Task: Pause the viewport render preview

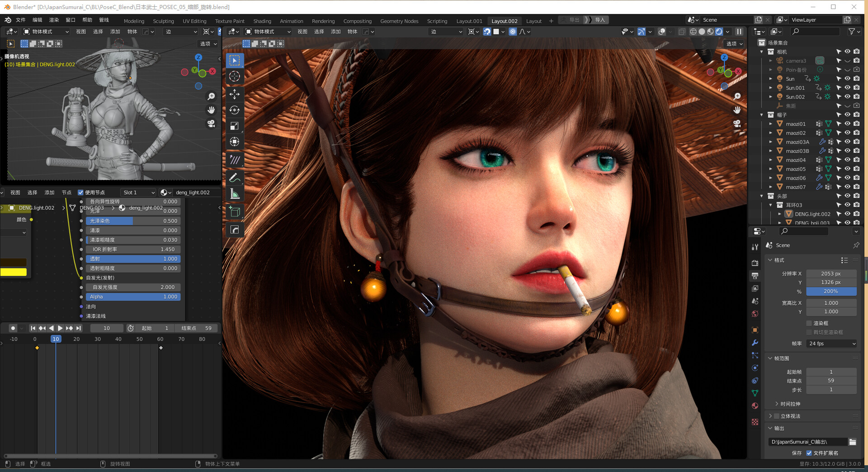Action: click(x=739, y=32)
